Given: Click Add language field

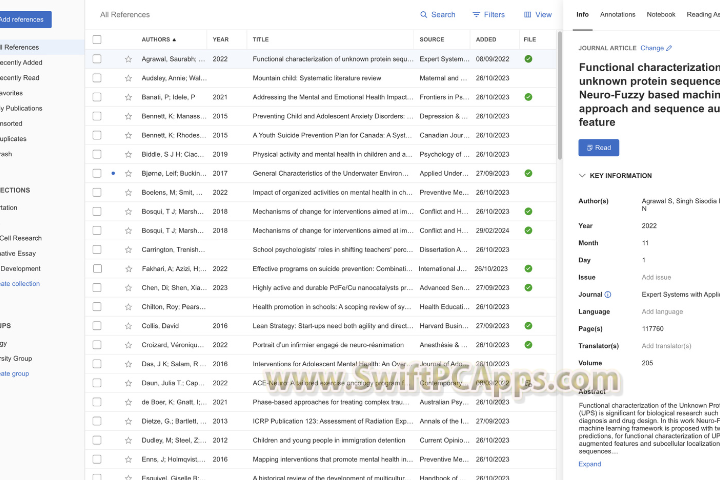Looking at the screenshot, I should (x=662, y=311).
